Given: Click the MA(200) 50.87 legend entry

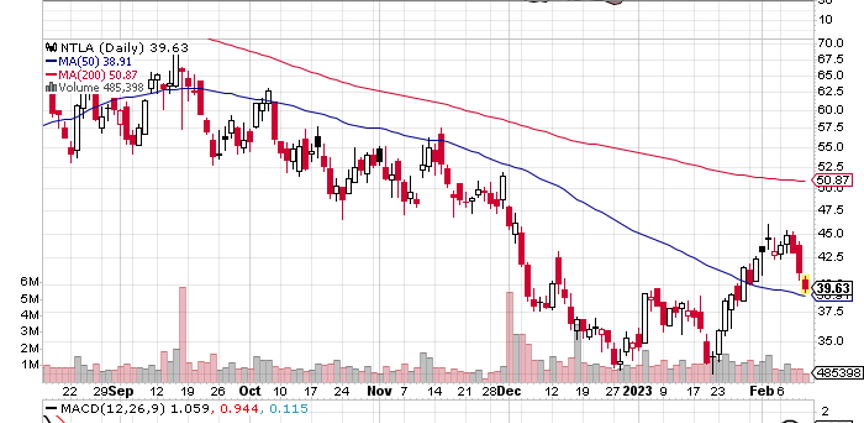Looking at the screenshot, I should click(98, 74).
